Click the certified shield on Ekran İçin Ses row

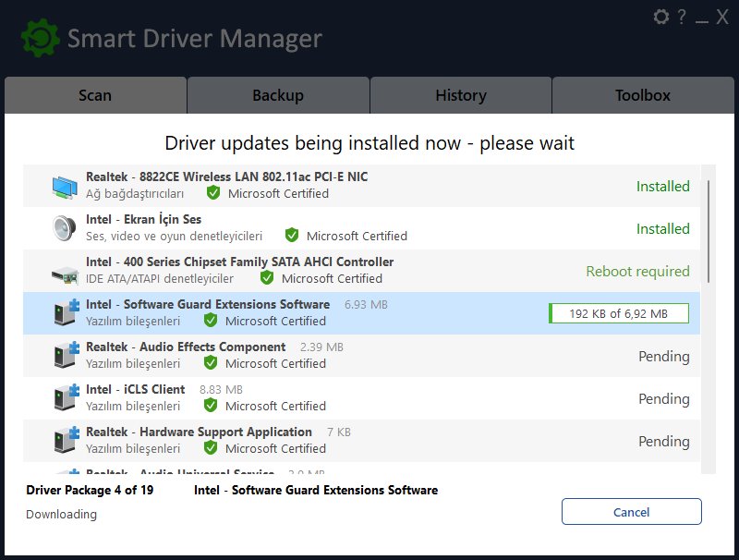(292, 236)
